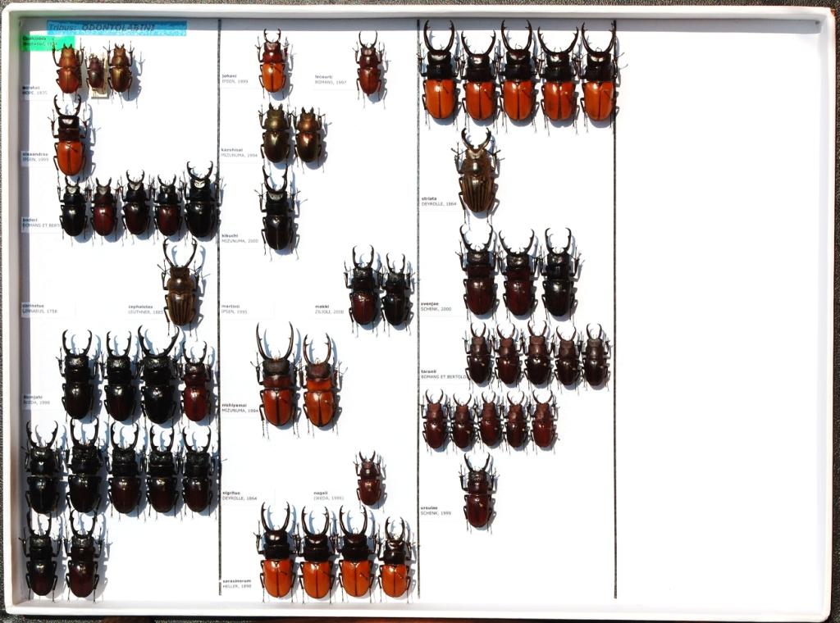840x623 pixels.
Task: Select the sarasinorum Heller 1898 label
Action: [x=236, y=584]
